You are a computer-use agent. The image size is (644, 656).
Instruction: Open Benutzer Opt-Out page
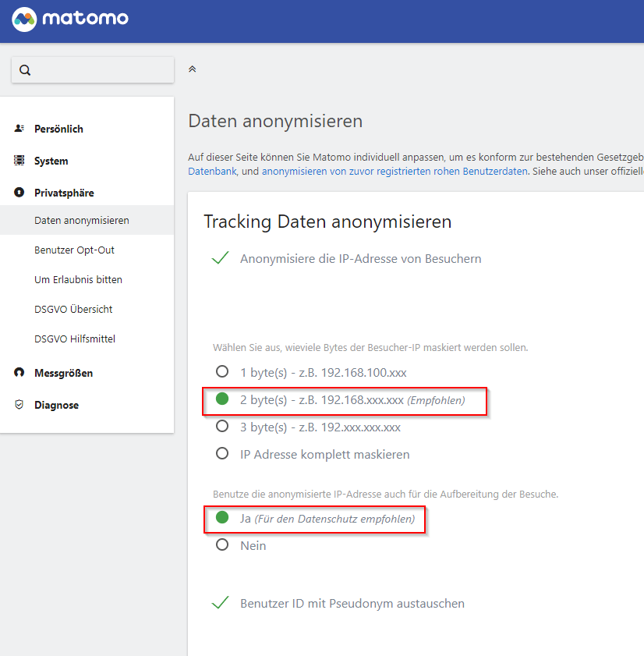click(x=74, y=250)
